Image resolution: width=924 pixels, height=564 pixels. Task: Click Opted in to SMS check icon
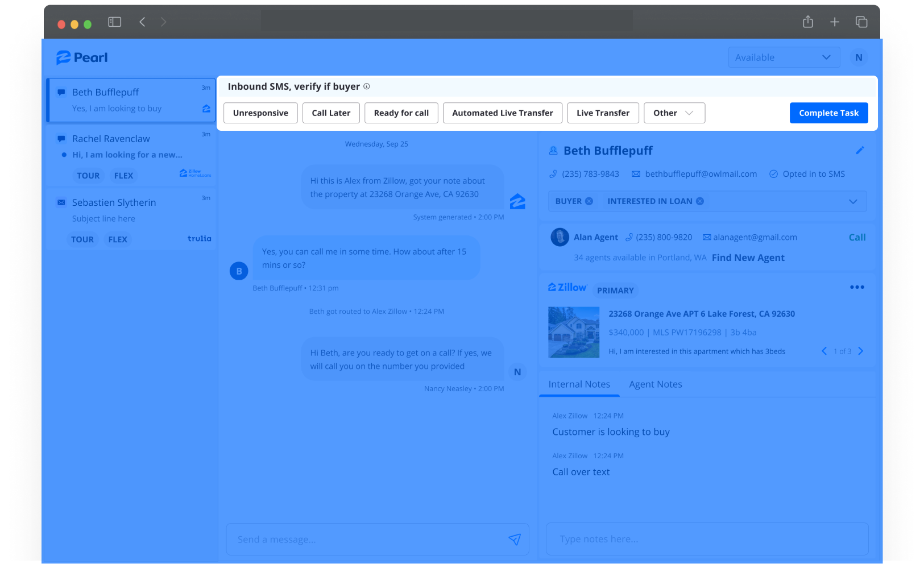(773, 174)
